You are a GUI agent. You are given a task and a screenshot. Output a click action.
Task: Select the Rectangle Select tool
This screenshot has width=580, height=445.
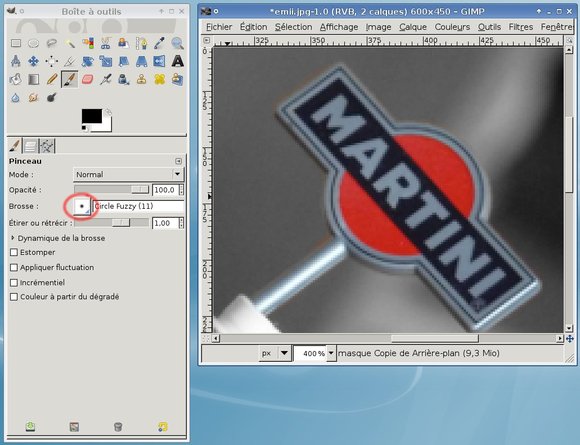[16, 43]
